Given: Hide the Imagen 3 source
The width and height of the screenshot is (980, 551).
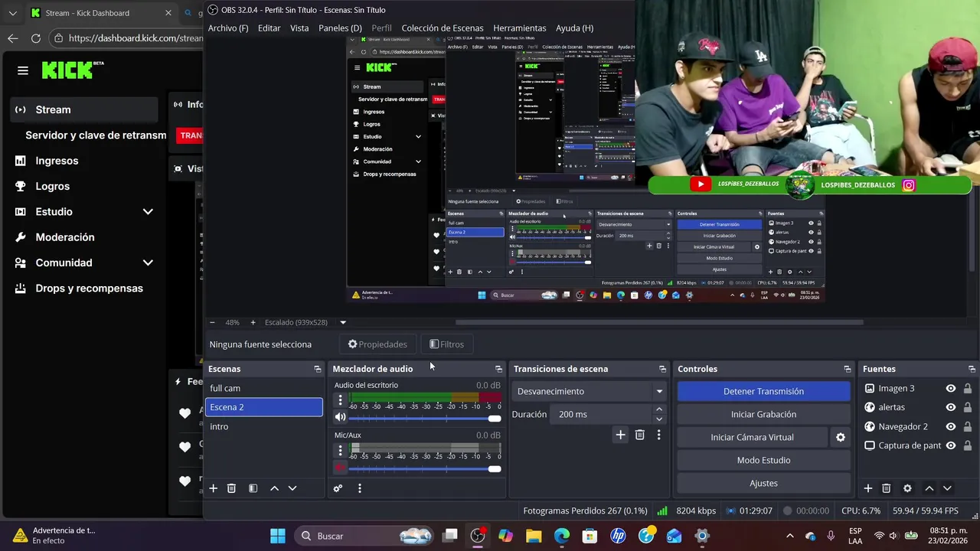Looking at the screenshot, I should (x=951, y=388).
